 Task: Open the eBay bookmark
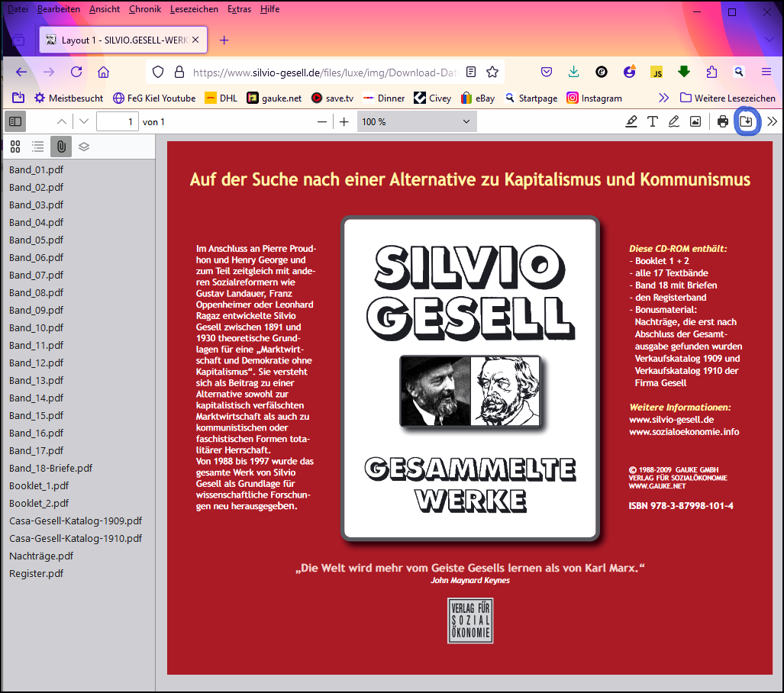coord(478,98)
